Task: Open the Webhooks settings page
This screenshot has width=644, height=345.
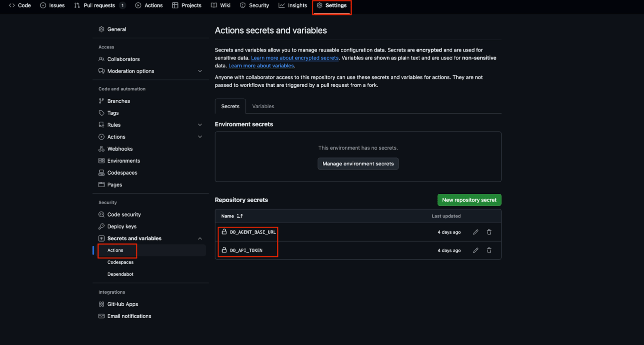Action: (x=120, y=149)
